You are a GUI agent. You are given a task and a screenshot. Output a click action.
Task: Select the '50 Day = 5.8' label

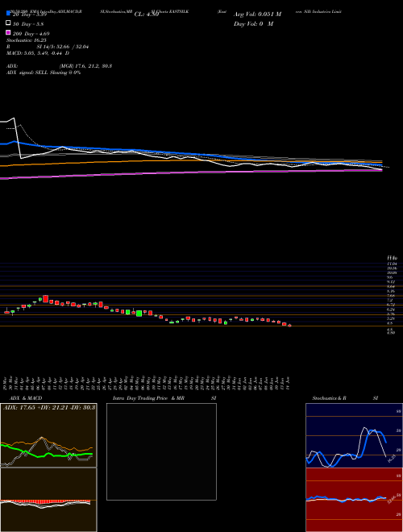[28, 24]
